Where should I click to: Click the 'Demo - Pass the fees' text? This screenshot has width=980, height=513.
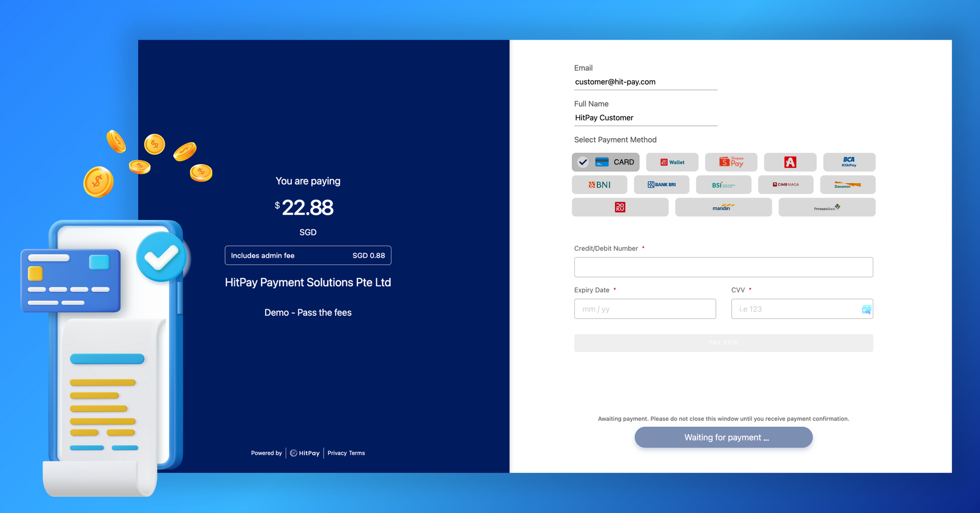pos(308,313)
